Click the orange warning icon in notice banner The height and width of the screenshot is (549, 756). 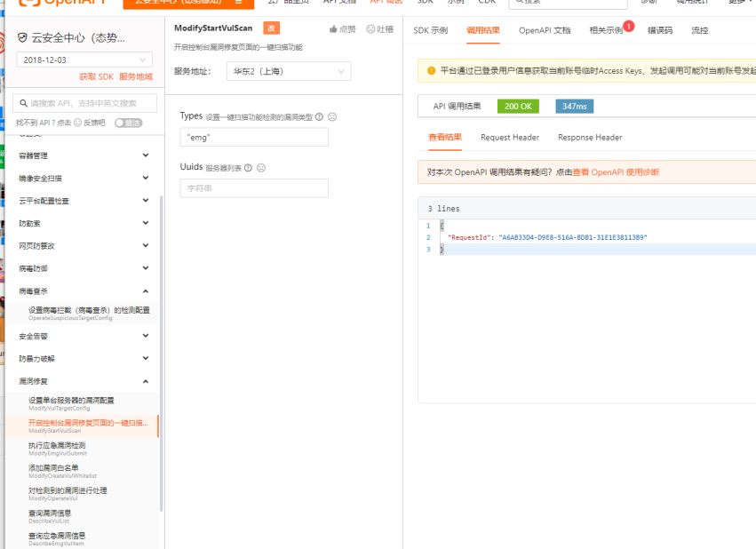coord(431,71)
